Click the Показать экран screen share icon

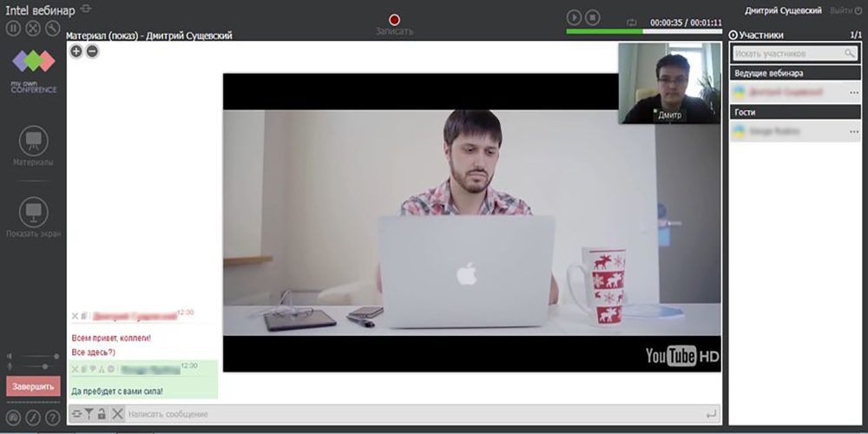(33, 212)
